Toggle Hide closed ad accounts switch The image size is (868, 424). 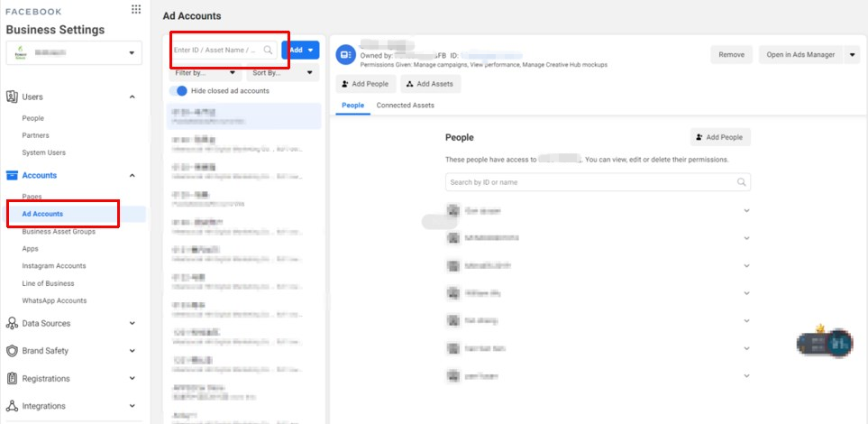click(x=181, y=91)
